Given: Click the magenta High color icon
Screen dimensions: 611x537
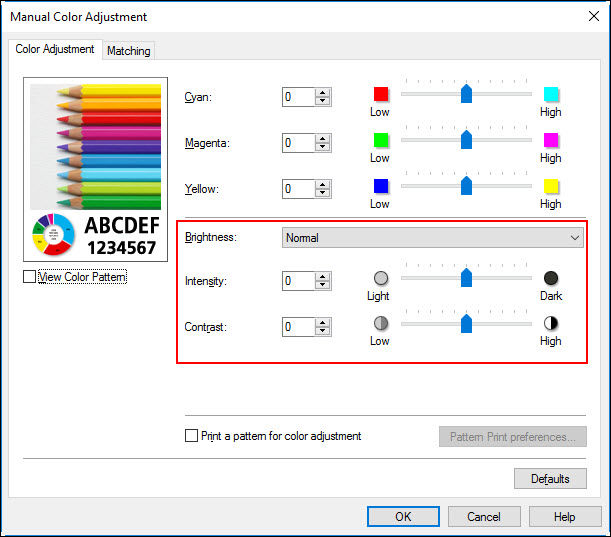Looking at the screenshot, I should point(551,140).
